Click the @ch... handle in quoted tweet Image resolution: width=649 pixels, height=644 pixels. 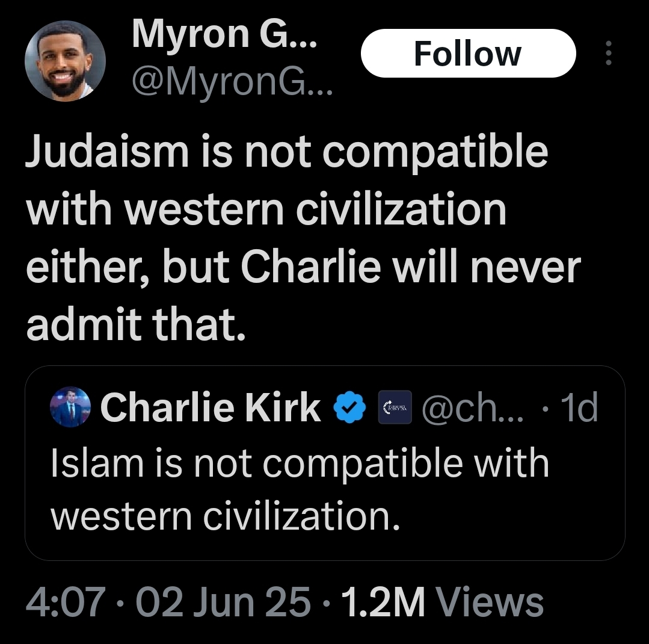tap(473, 408)
